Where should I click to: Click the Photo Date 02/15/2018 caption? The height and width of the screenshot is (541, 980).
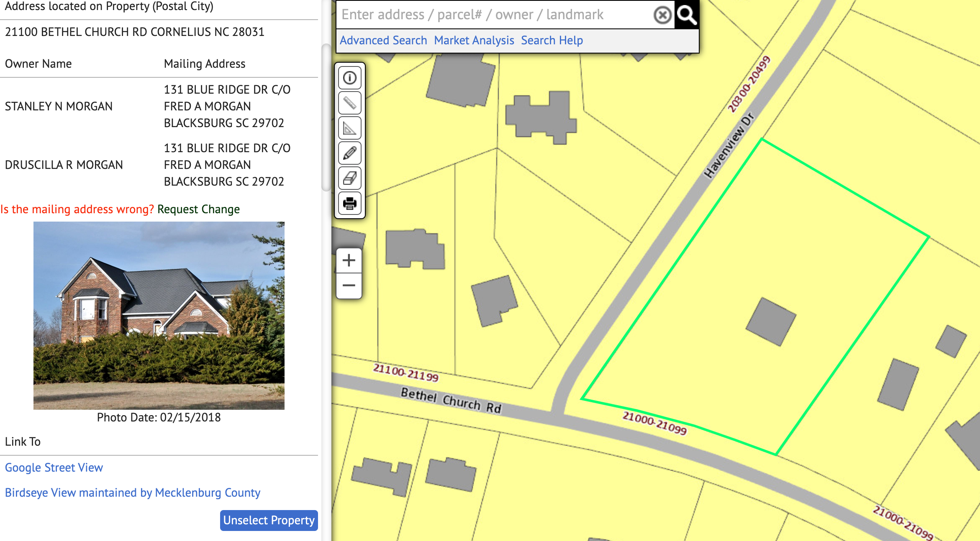[x=159, y=417]
